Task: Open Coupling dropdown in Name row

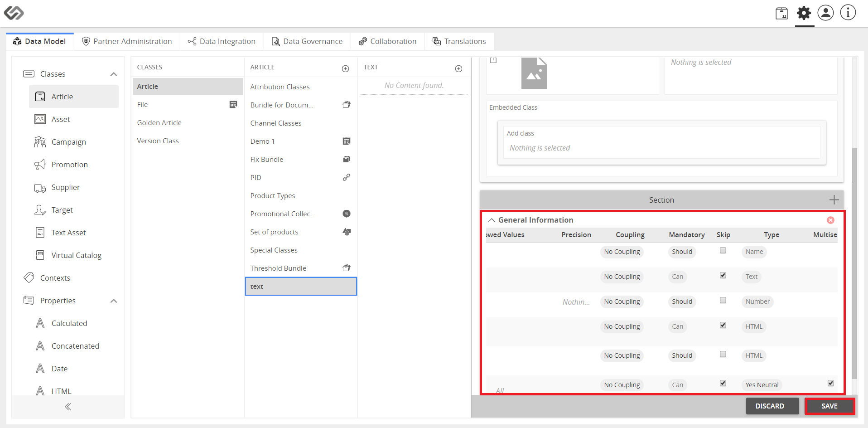Action: click(x=622, y=252)
